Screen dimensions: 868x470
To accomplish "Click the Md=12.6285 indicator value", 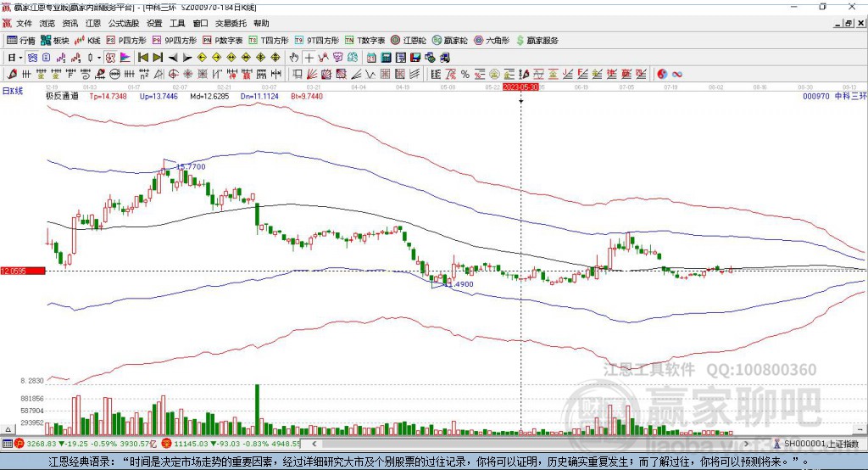I will point(209,97).
